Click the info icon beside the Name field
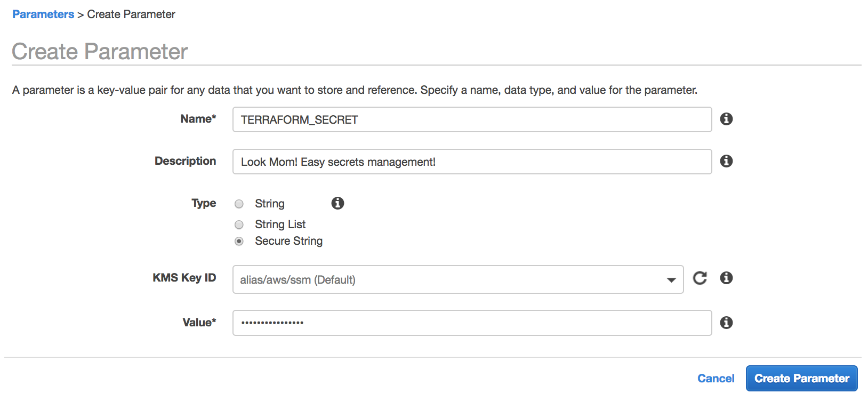The height and width of the screenshot is (401, 868). [x=726, y=119]
